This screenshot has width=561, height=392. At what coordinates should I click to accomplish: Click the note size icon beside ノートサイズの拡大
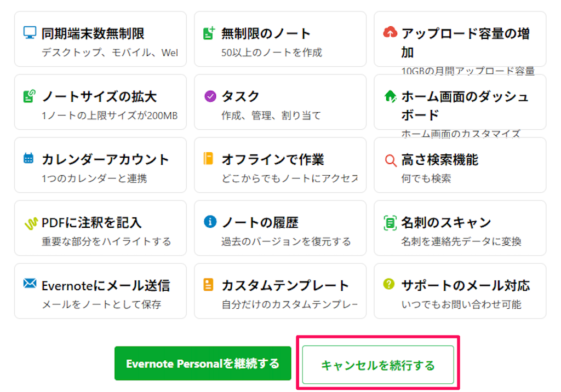[x=30, y=96]
